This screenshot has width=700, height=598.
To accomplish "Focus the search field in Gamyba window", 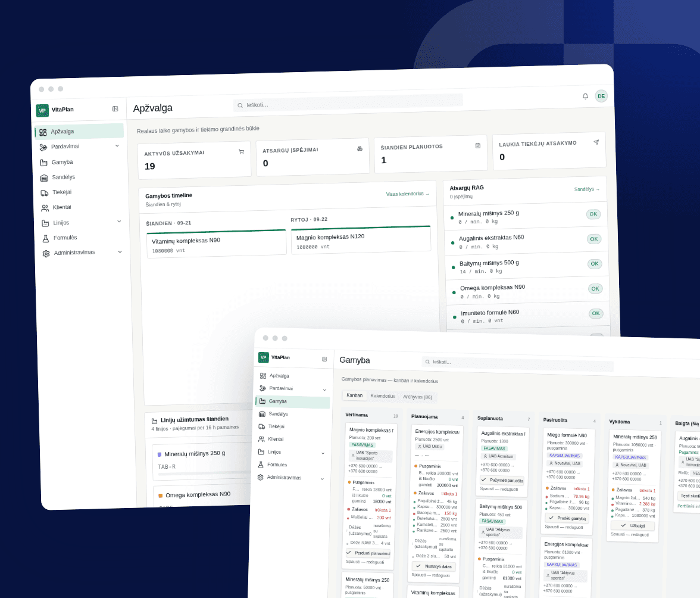I will (518, 363).
